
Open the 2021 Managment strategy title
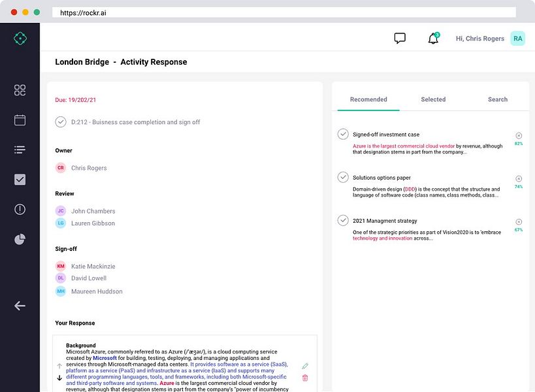pos(385,221)
